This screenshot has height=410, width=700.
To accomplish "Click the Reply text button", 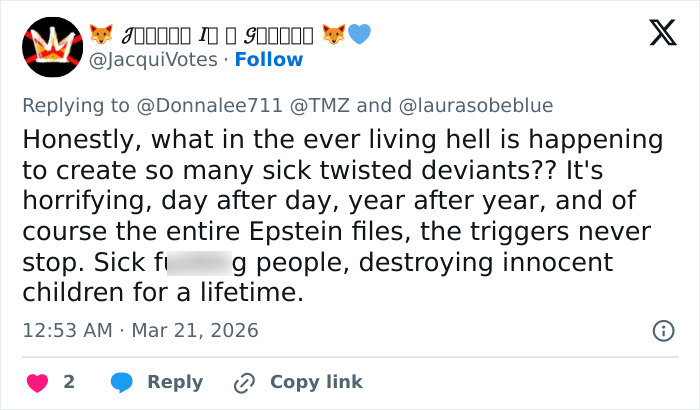I will point(175,382).
